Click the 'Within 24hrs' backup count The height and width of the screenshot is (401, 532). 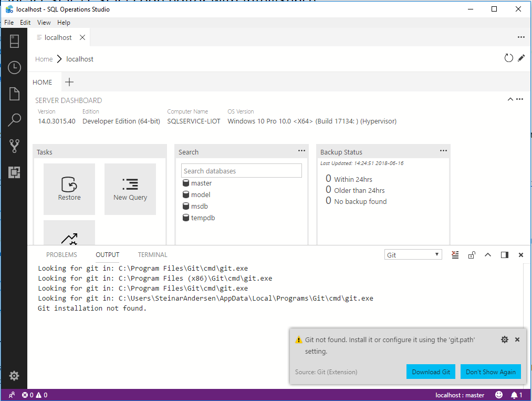coord(349,179)
